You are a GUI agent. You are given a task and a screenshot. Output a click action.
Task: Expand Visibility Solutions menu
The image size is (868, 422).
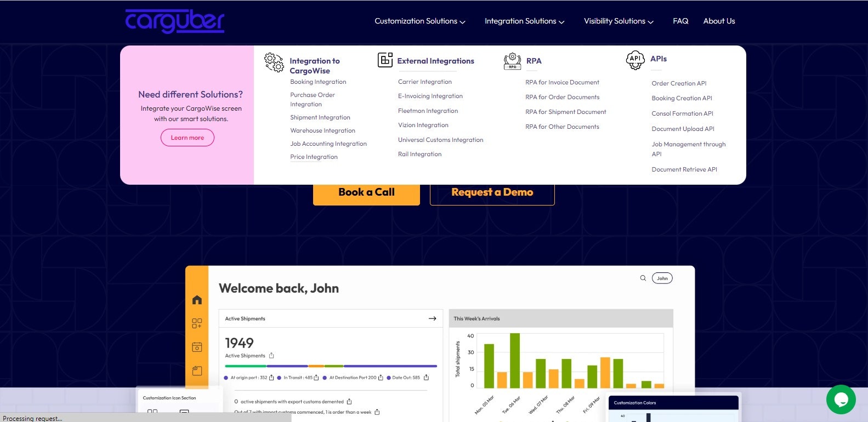tap(619, 21)
